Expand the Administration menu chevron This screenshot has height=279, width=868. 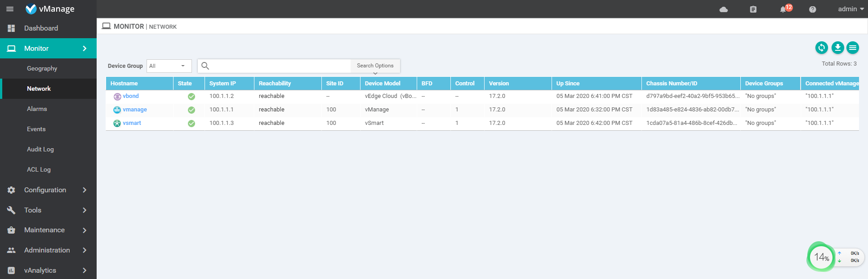(x=85, y=250)
